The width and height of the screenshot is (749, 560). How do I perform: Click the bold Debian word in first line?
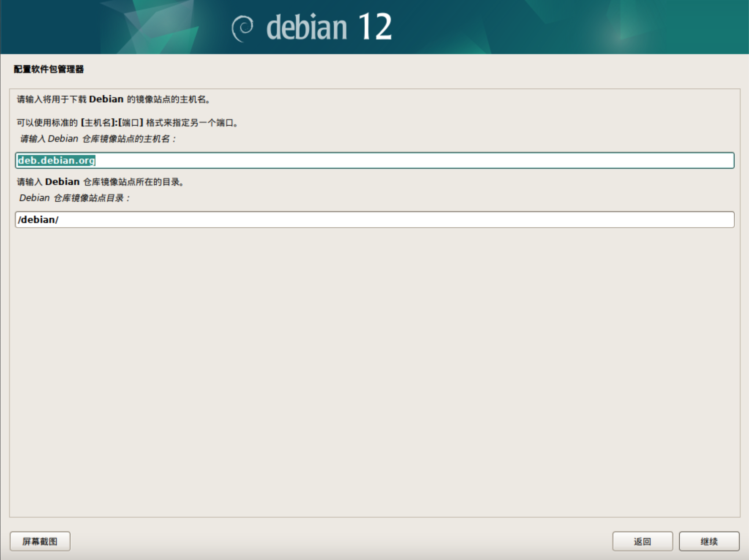click(106, 99)
